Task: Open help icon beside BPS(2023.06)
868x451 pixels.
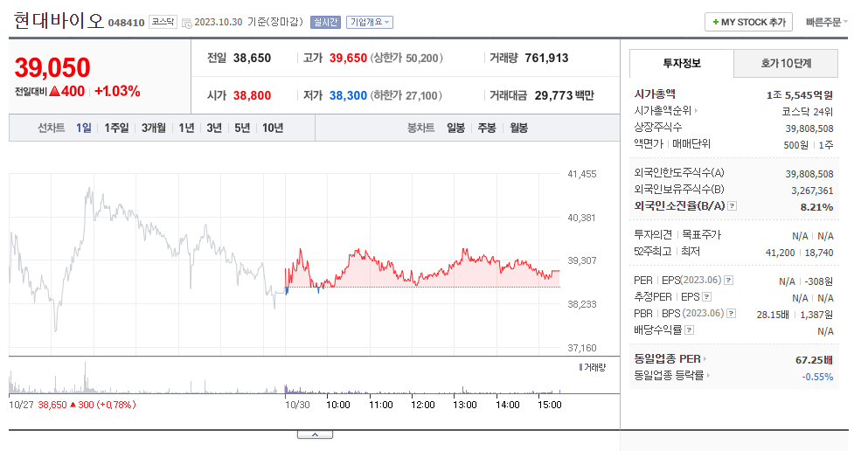Action: (x=732, y=313)
